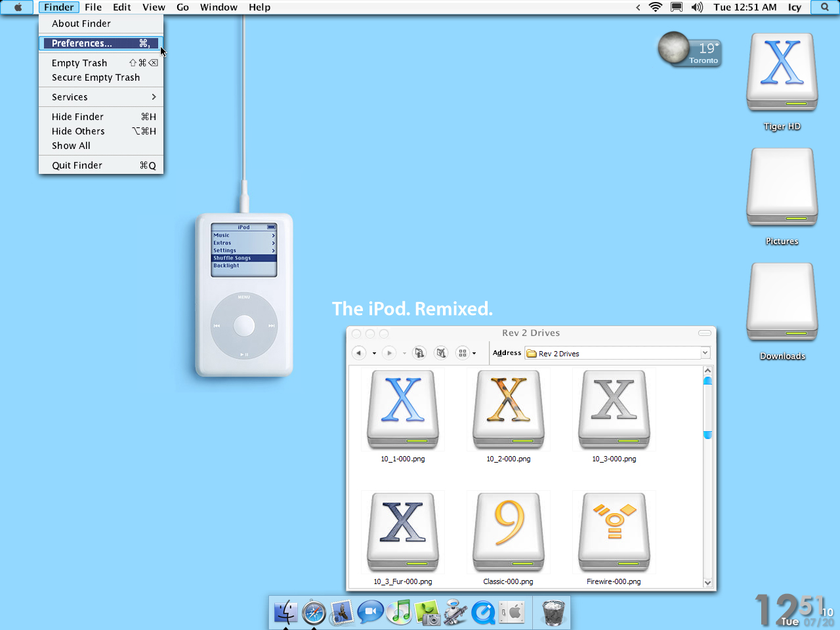Open the Icy user menu

(x=795, y=7)
